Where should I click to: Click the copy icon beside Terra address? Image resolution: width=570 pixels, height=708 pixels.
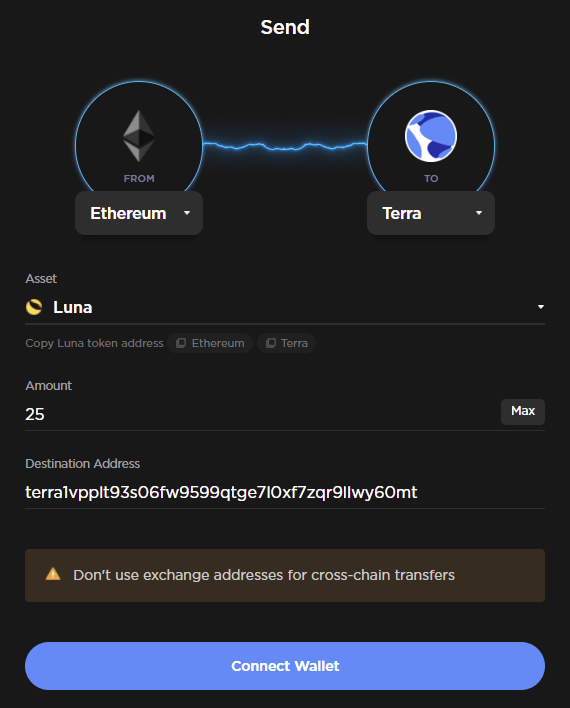pyautogui.click(x=271, y=343)
